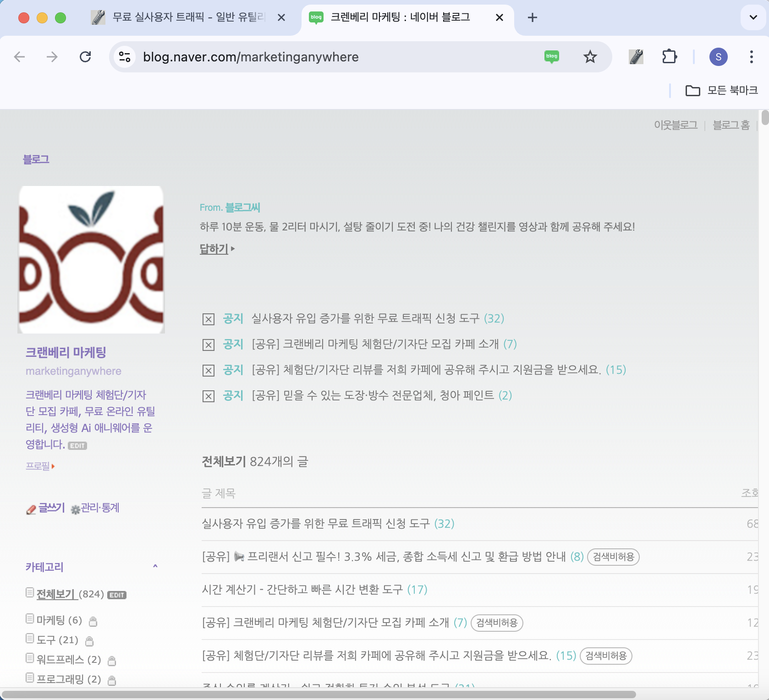Viewport: 769px width, 700px height.
Task: Click the green blog icon in the address bar
Action: pyautogui.click(x=552, y=57)
